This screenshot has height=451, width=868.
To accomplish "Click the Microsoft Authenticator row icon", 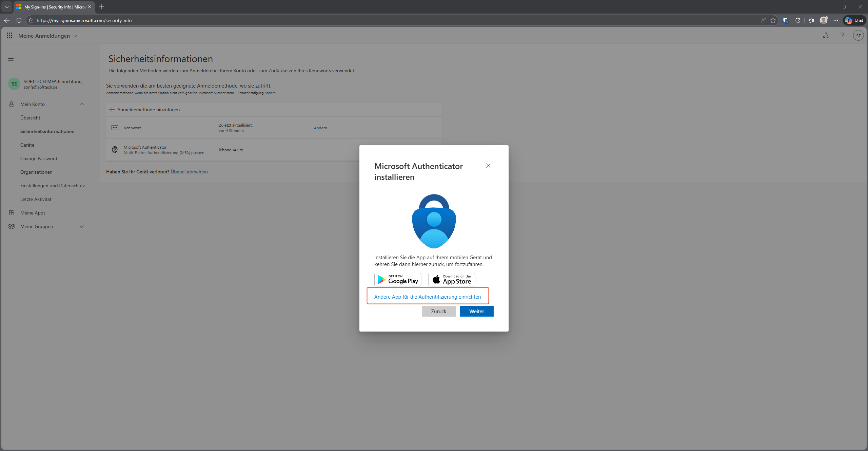I will coord(115,150).
